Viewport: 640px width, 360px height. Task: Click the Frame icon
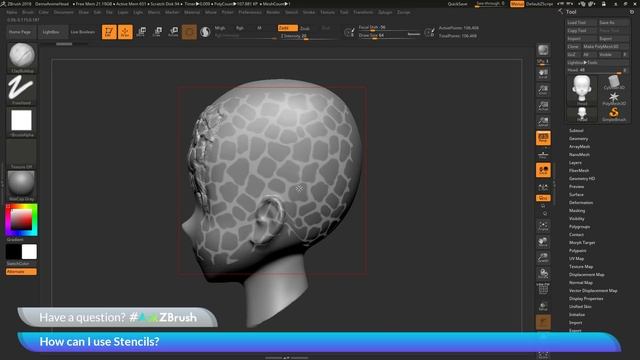tap(543, 226)
